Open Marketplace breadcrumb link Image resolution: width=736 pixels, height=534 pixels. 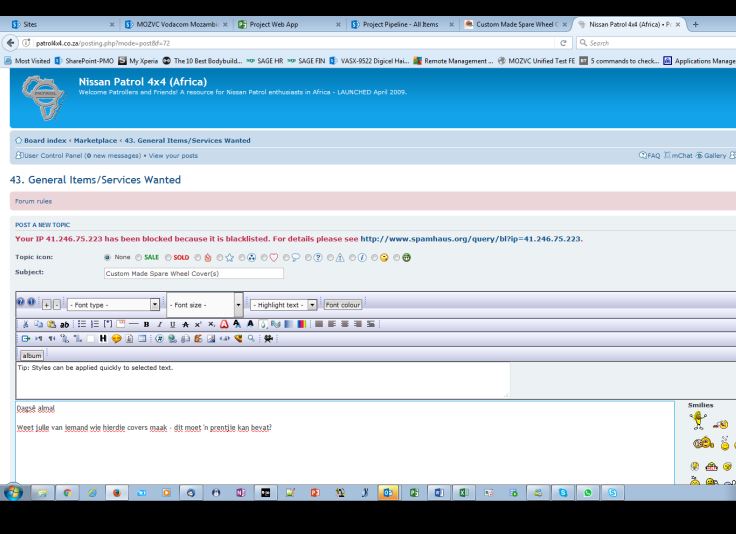[95, 140]
